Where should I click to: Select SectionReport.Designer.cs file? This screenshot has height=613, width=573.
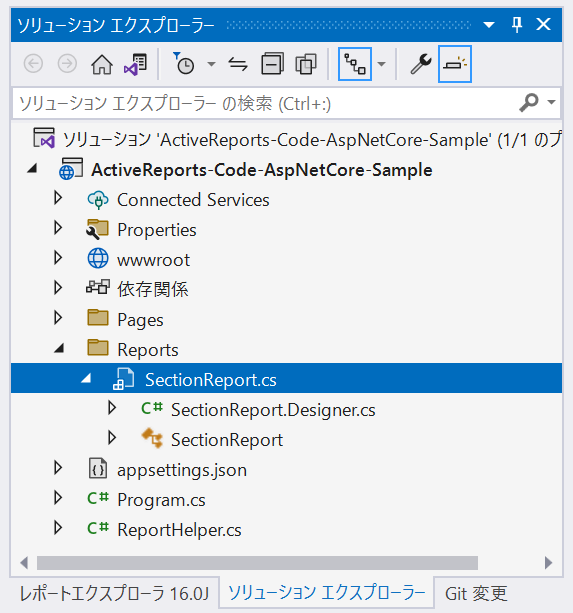point(273,410)
